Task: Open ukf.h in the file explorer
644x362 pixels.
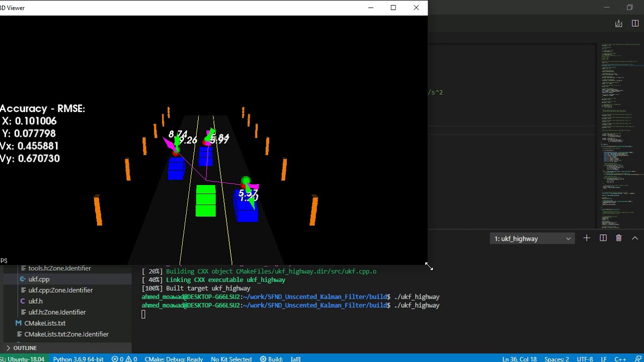Action: 35,301
